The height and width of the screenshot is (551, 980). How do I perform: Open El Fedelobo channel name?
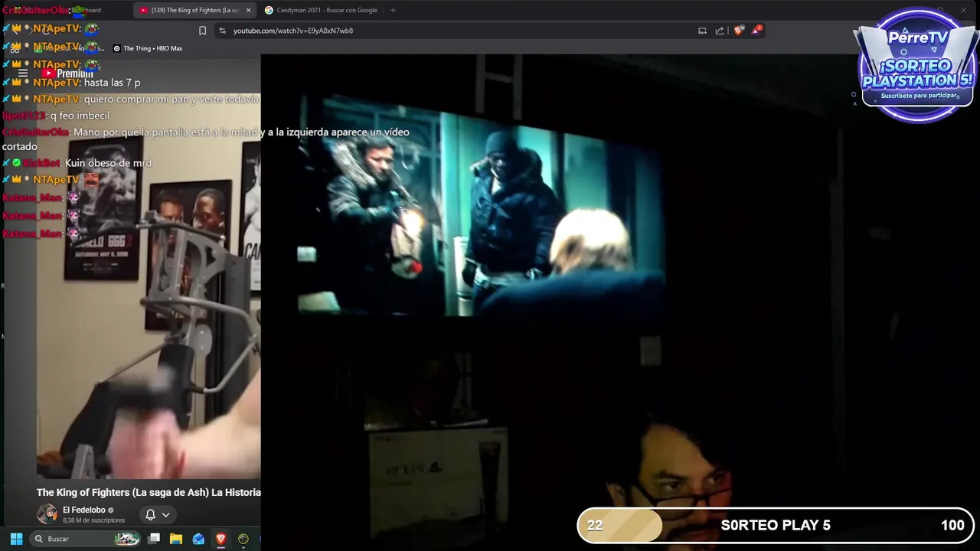(84, 510)
